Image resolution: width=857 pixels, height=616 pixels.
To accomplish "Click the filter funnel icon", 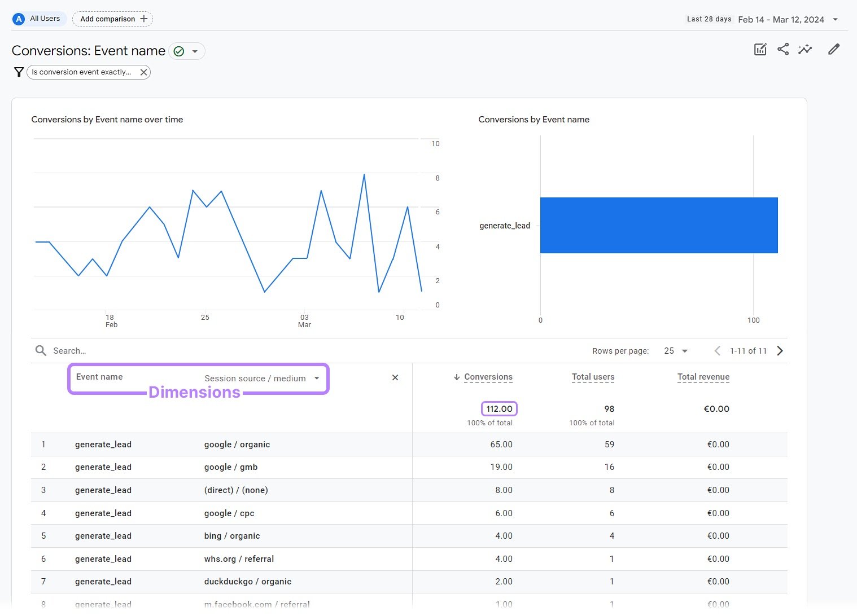I will (19, 72).
